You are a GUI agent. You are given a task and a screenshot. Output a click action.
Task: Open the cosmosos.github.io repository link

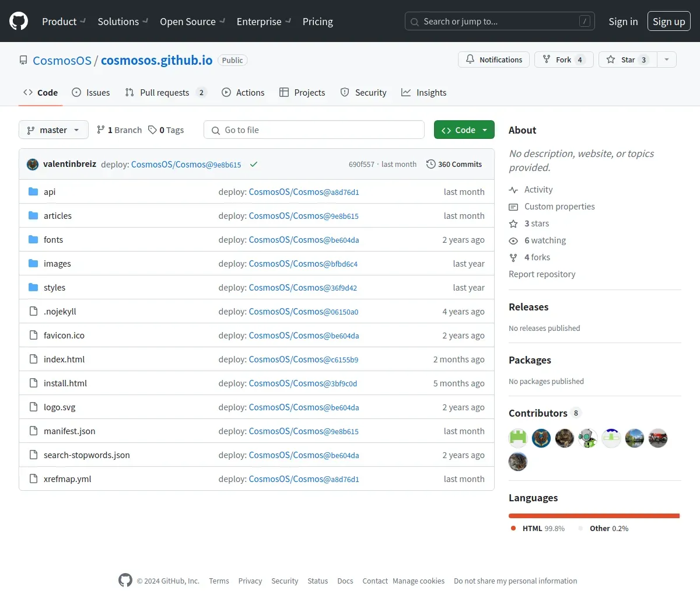coord(156,60)
